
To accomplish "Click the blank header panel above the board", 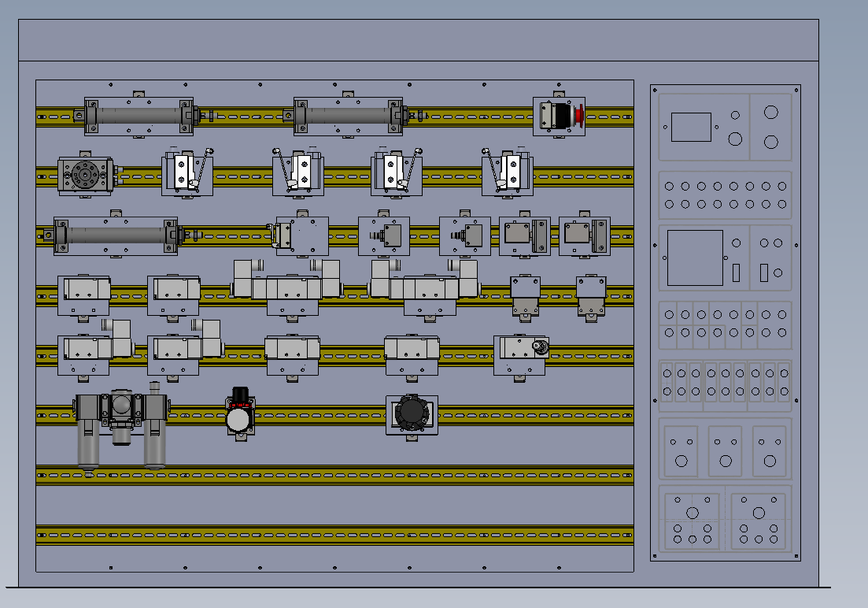I will [x=418, y=40].
